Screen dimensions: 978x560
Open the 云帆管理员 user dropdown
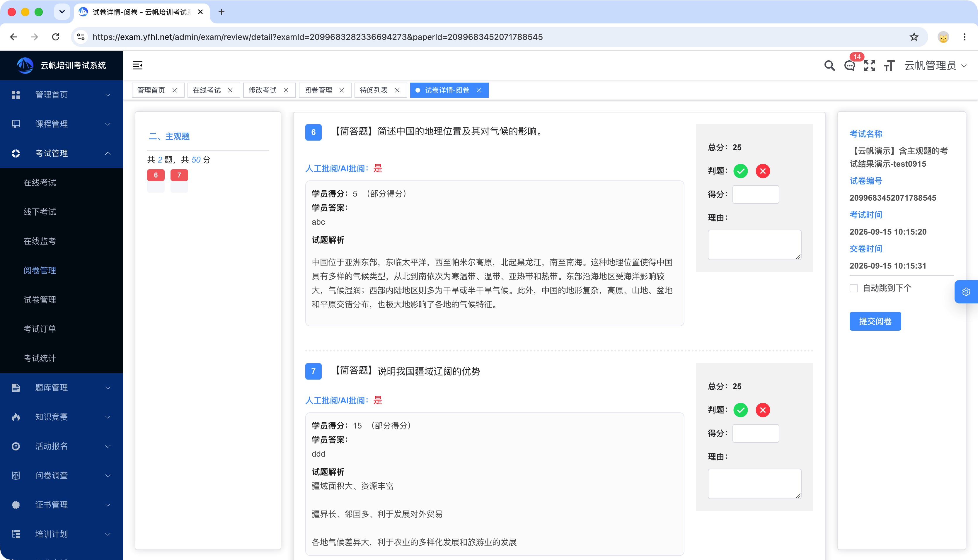click(x=935, y=66)
